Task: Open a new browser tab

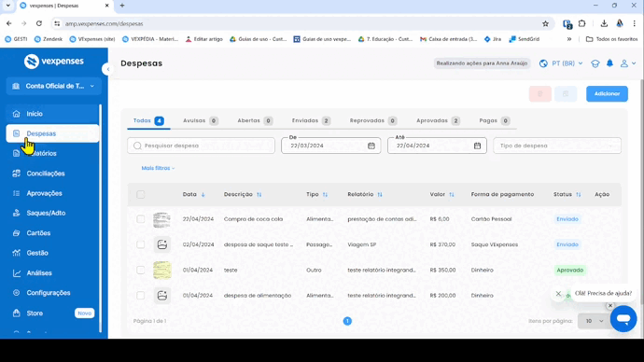Action: point(122,6)
